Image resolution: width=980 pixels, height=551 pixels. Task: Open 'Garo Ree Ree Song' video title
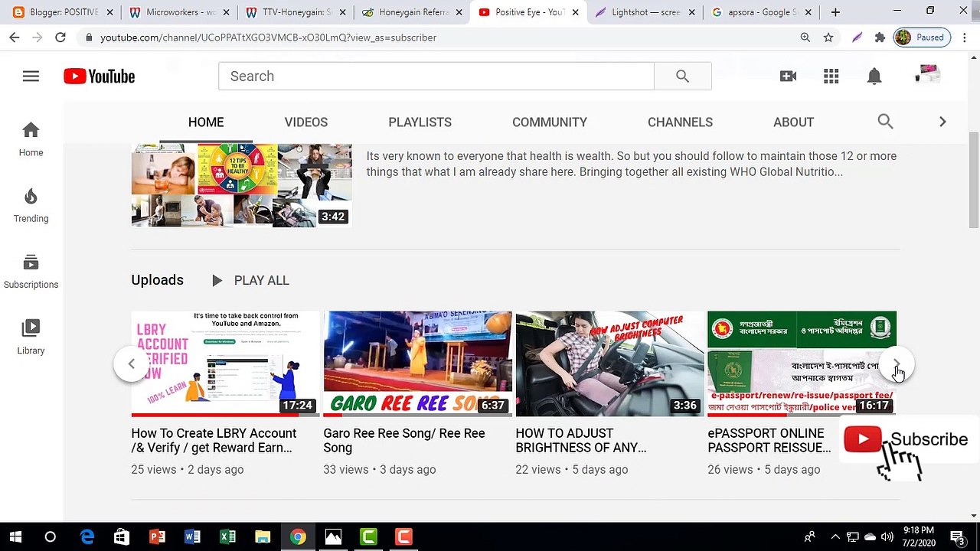[x=404, y=441]
